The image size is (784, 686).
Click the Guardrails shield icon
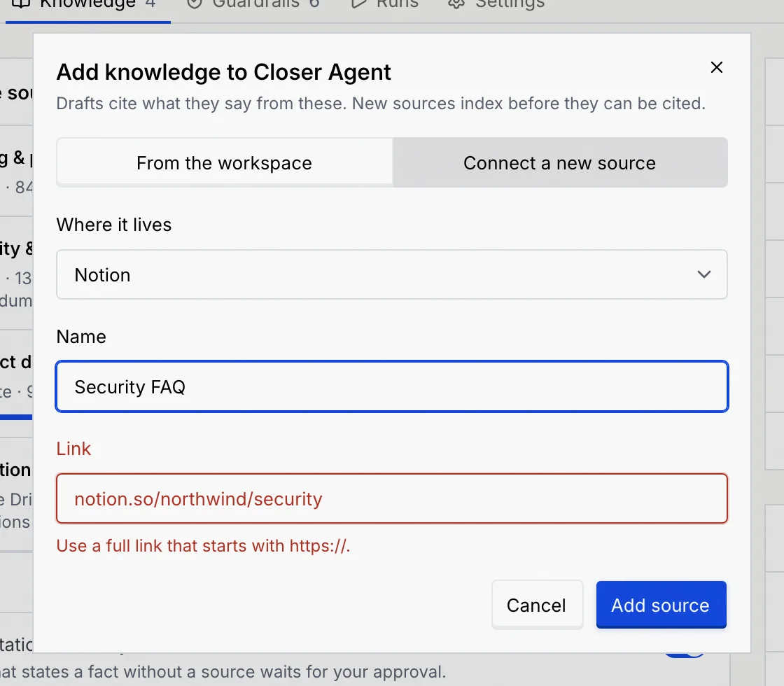(x=195, y=4)
